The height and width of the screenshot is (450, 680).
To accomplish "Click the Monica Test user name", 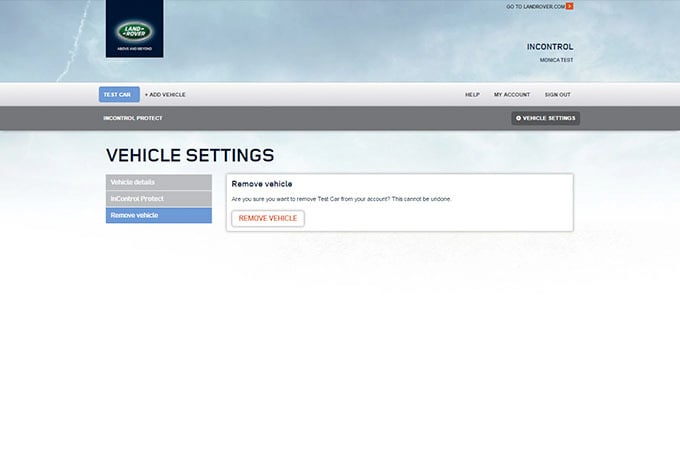I will pyautogui.click(x=556, y=60).
